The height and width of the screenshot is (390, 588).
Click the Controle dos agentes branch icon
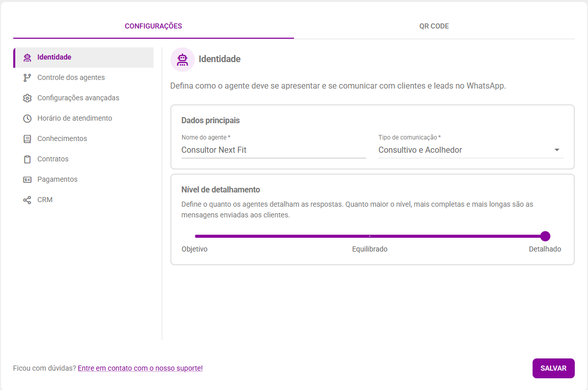click(27, 78)
